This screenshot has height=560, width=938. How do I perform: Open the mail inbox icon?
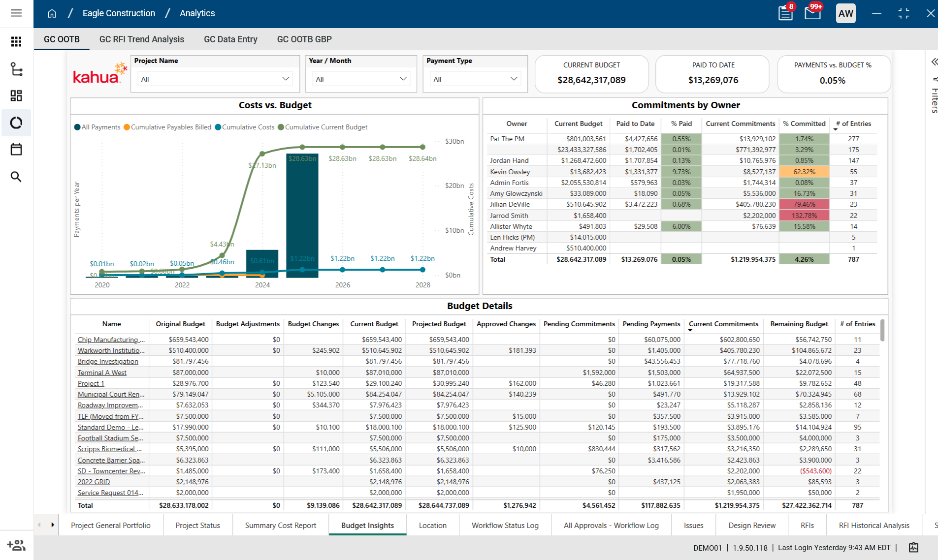pos(812,13)
